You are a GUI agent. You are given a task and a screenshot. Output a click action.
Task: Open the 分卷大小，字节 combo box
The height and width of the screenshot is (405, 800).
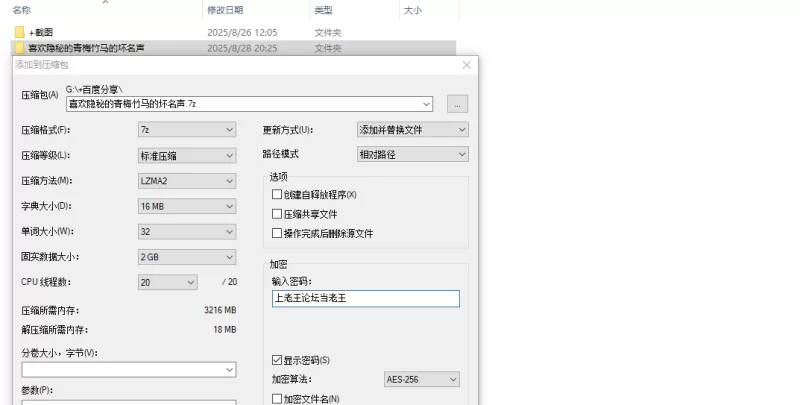click(x=129, y=370)
